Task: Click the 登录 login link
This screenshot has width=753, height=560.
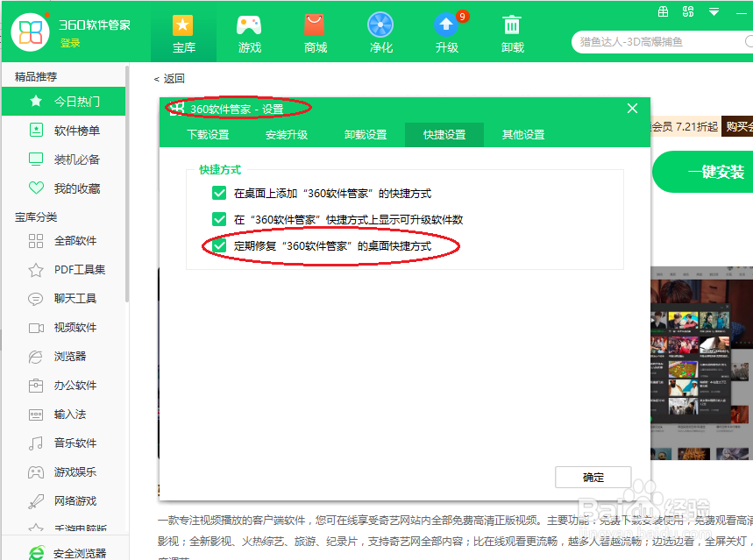Action: (70, 43)
